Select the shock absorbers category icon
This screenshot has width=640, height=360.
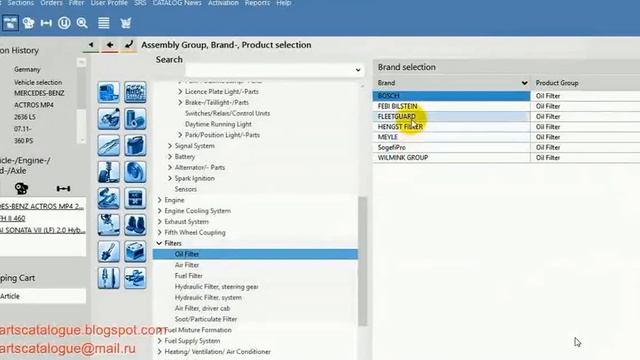tap(109, 278)
